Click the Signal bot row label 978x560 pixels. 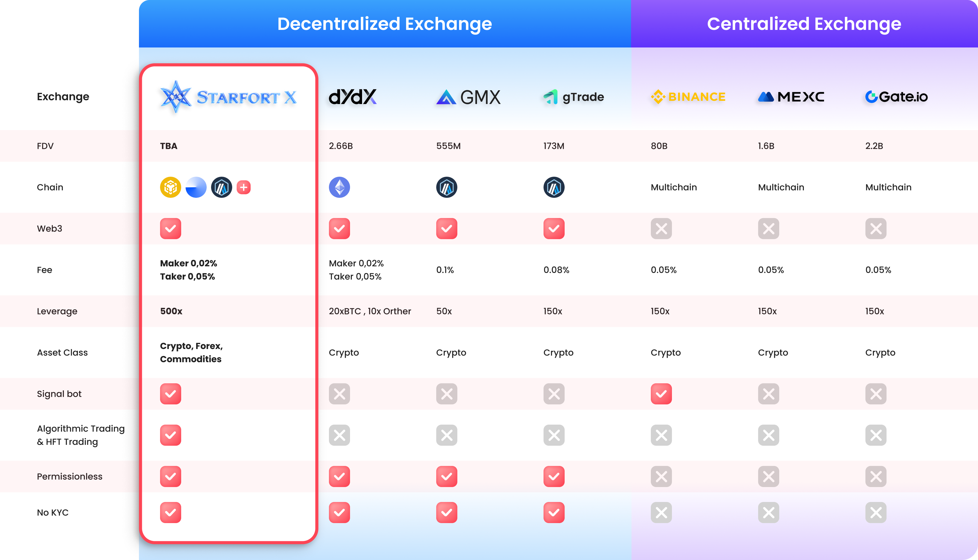(59, 394)
